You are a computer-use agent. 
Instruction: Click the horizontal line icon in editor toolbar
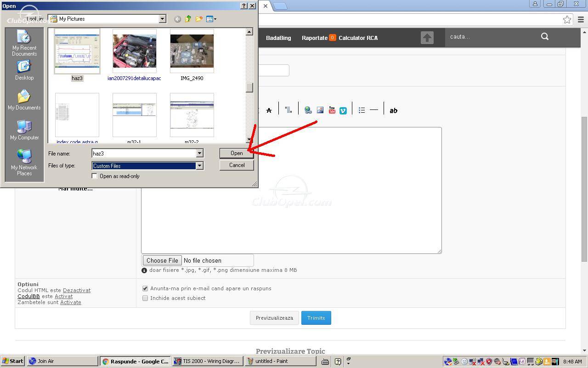[x=374, y=110]
